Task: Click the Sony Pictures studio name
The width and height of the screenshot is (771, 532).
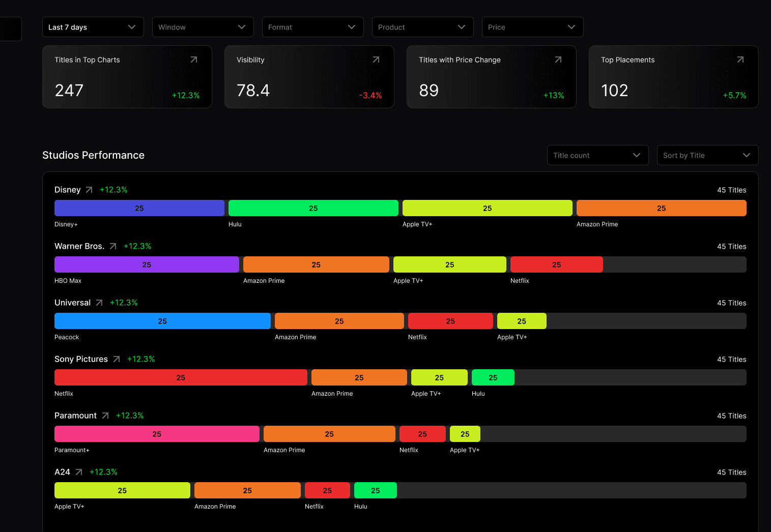Action: pyautogui.click(x=81, y=359)
